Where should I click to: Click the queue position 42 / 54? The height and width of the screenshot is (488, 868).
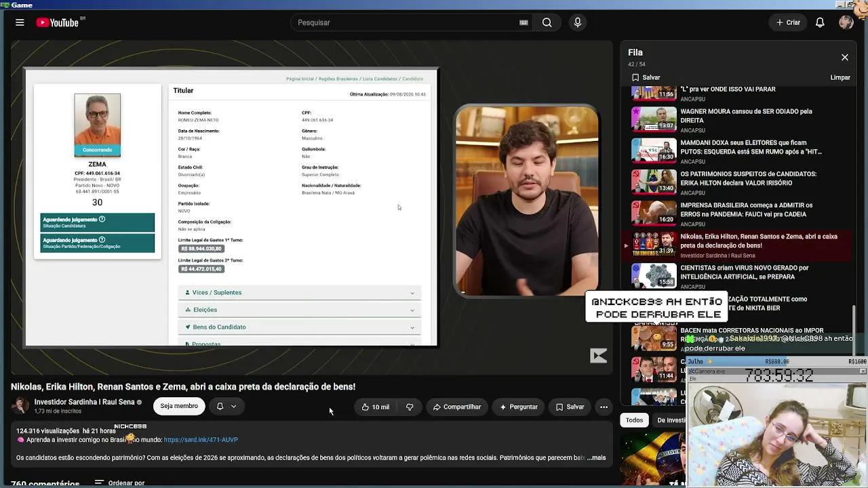tap(637, 64)
